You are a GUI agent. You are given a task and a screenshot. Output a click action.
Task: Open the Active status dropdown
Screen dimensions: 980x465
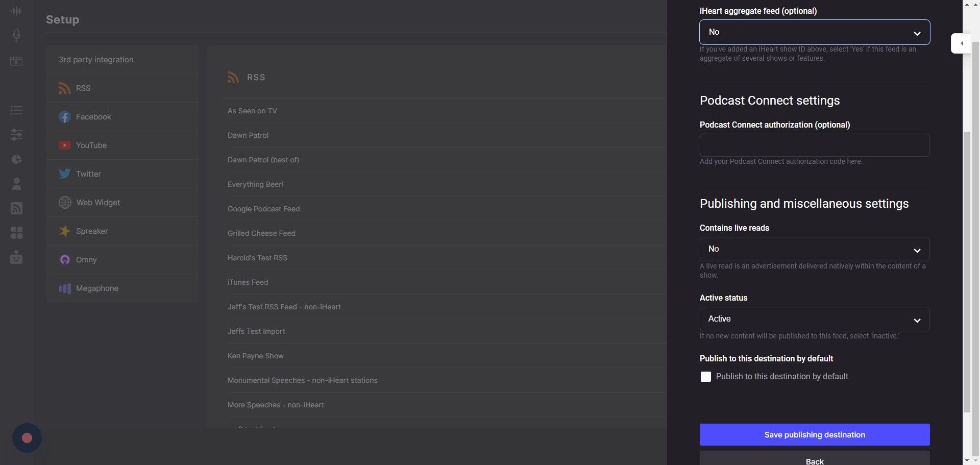pos(815,319)
